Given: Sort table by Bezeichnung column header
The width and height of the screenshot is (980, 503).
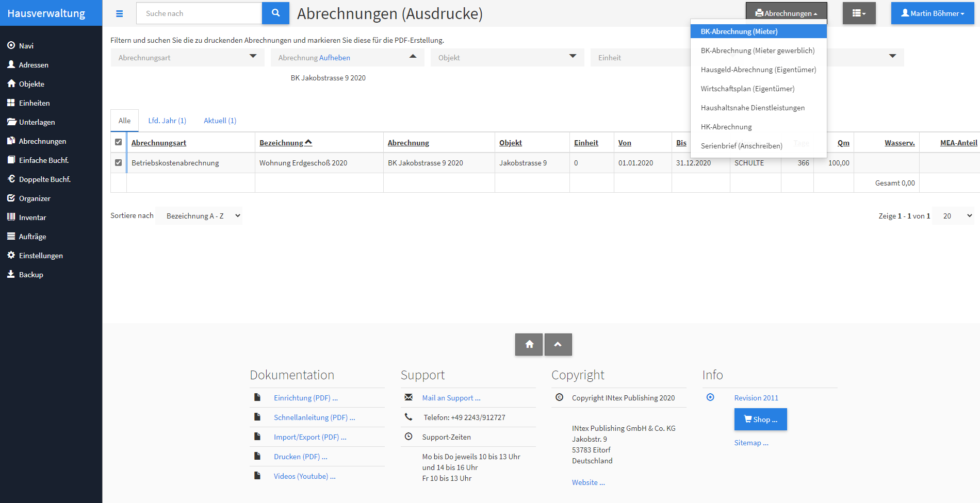Looking at the screenshot, I should (x=285, y=143).
